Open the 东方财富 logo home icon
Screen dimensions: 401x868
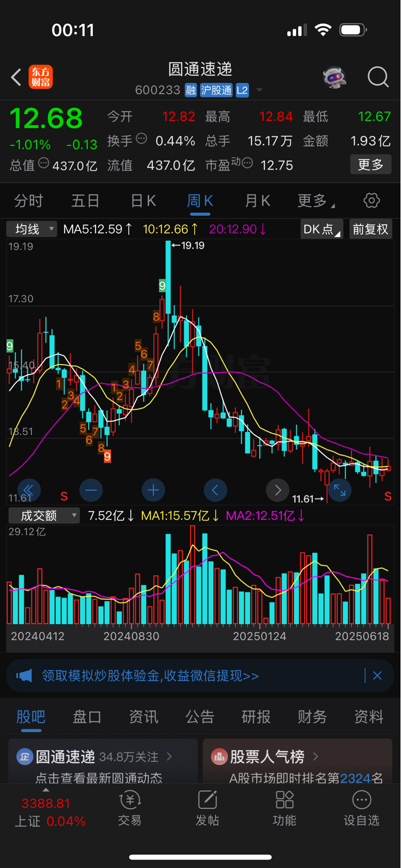[x=41, y=77]
